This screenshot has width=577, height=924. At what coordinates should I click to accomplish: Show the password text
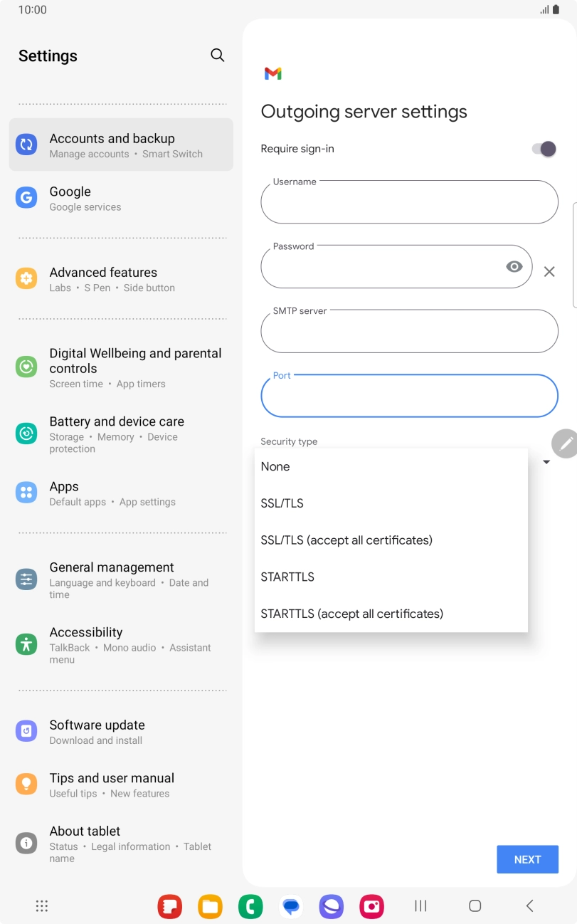514,266
